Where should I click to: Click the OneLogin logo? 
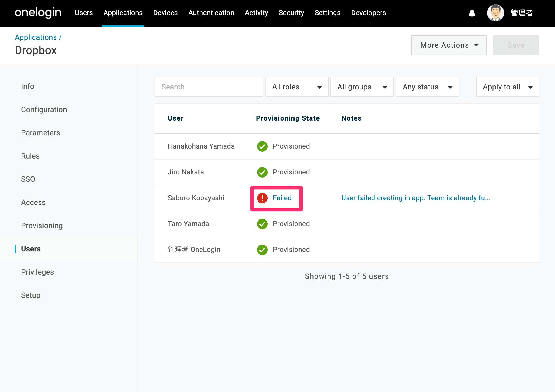38,13
